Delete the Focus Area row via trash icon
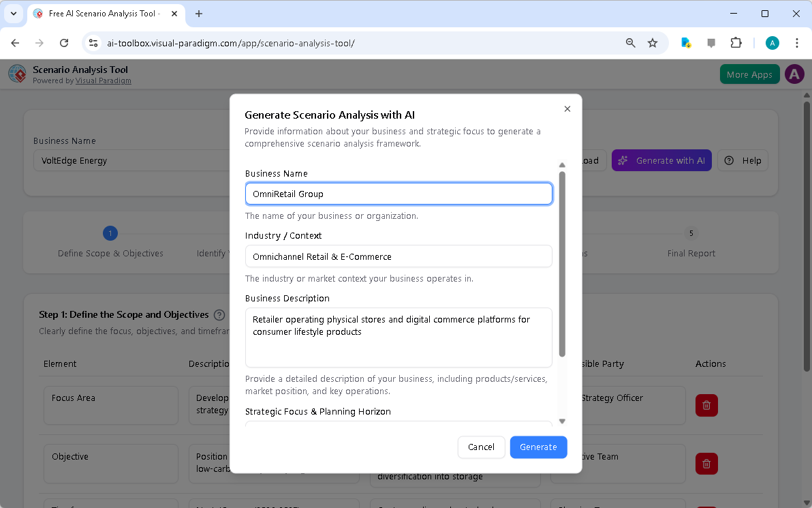Screen dimensions: 812x508 click(x=706, y=405)
